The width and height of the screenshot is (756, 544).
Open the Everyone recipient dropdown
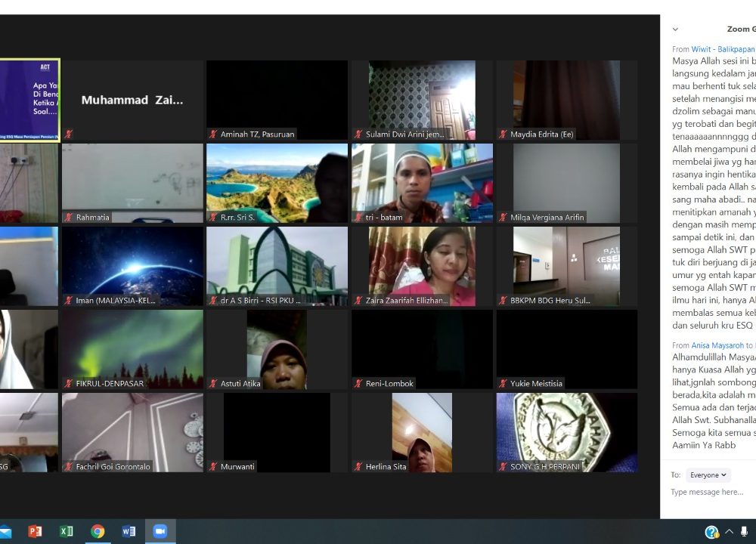click(708, 475)
